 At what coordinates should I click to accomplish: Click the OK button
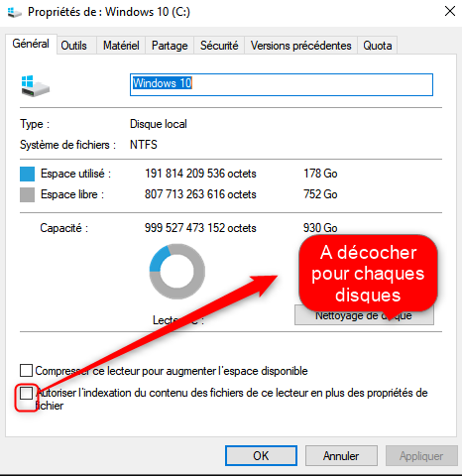click(x=261, y=456)
